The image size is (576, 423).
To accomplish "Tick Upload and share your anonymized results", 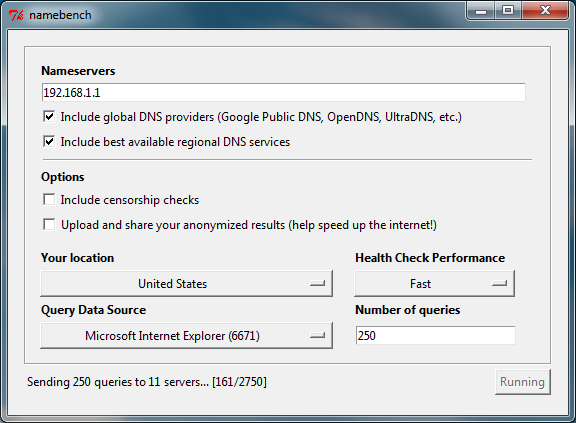I will [49, 224].
